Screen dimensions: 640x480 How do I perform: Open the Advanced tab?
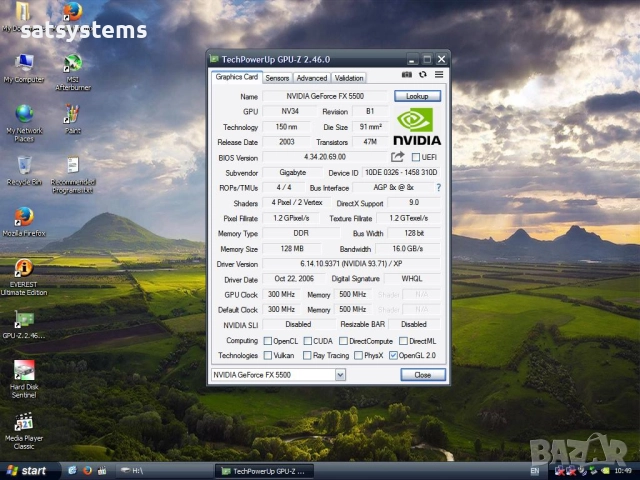coord(311,77)
